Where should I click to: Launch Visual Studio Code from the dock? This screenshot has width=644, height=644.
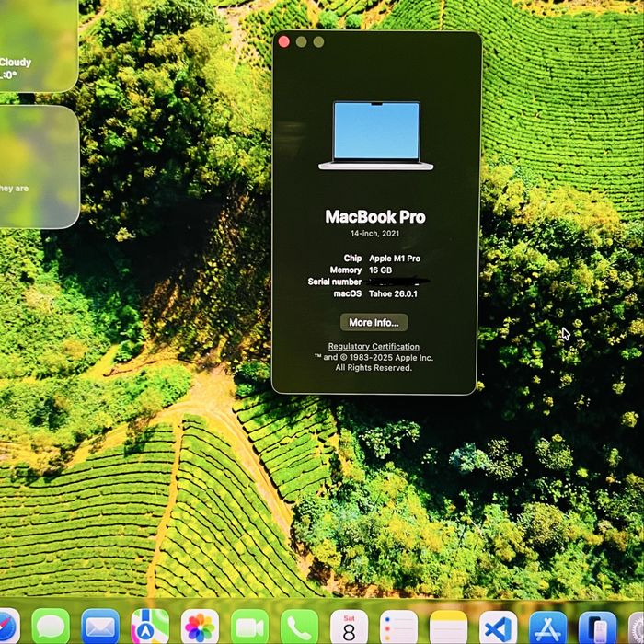point(499,627)
